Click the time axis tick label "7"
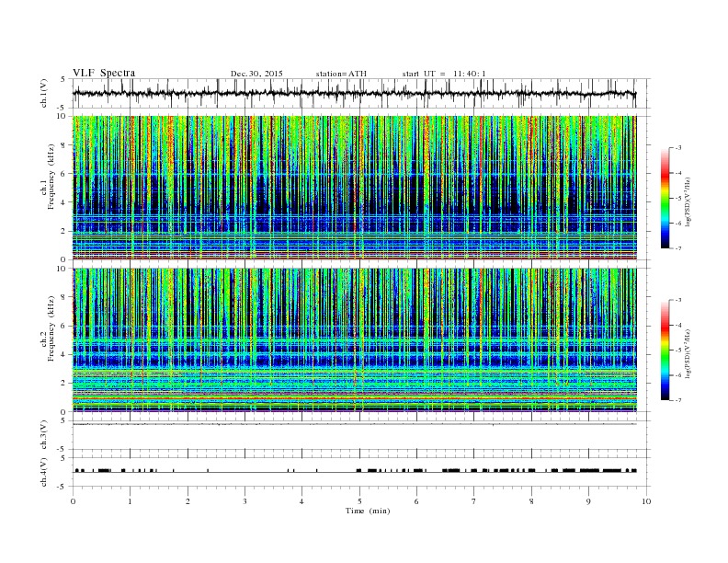728x563 pixels. 474,501
